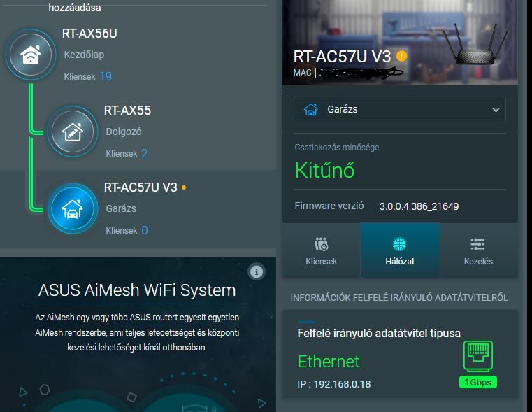Click the RT-AC57U V3 device name in list
Image resolution: width=532 pixels, height=412 pixels.
[141, 187]
